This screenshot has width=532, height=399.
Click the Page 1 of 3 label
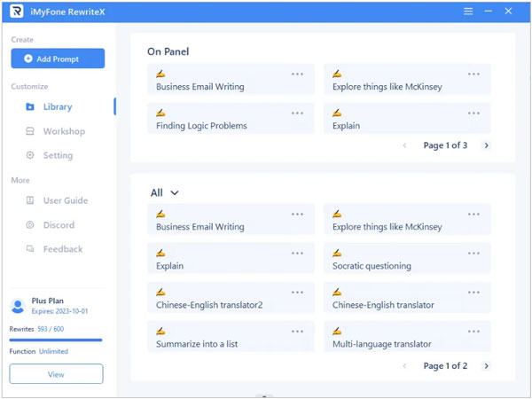click(445, 145)
